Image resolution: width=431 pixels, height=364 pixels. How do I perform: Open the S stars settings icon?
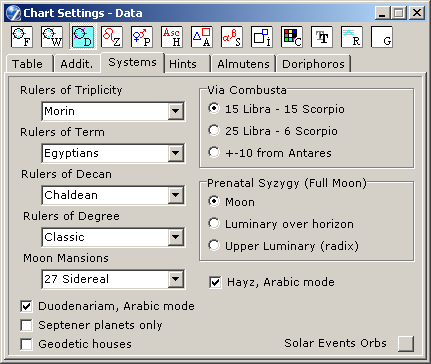232,37
